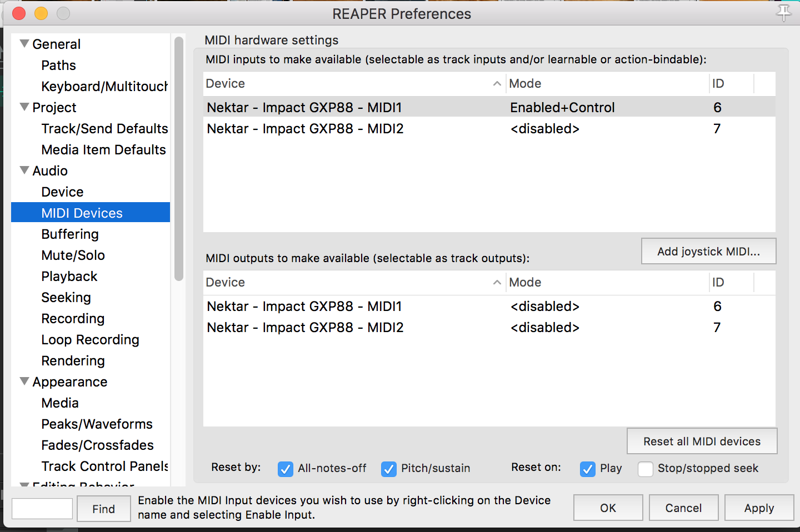Click the Add joystick MIDI button

(x=708, y=251)
